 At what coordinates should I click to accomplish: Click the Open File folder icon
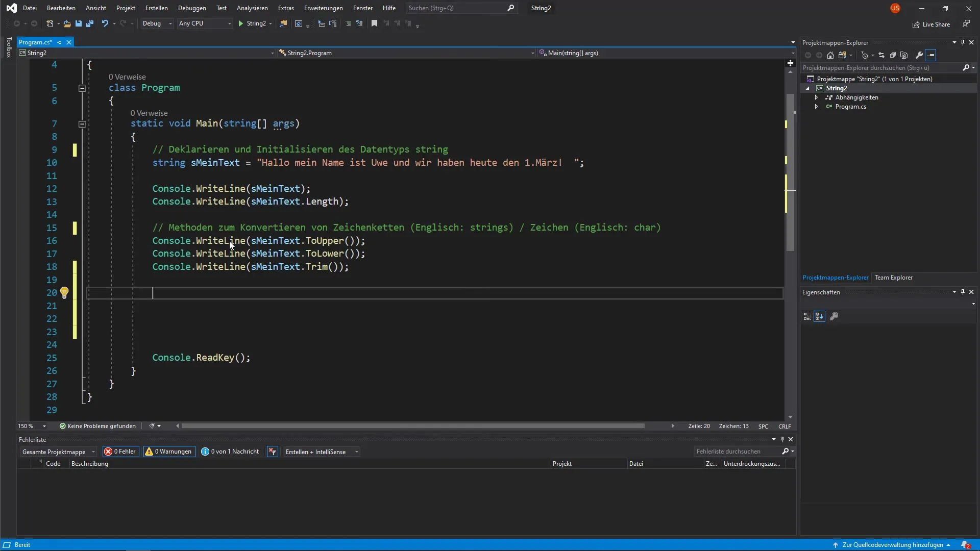click(67, 23)
